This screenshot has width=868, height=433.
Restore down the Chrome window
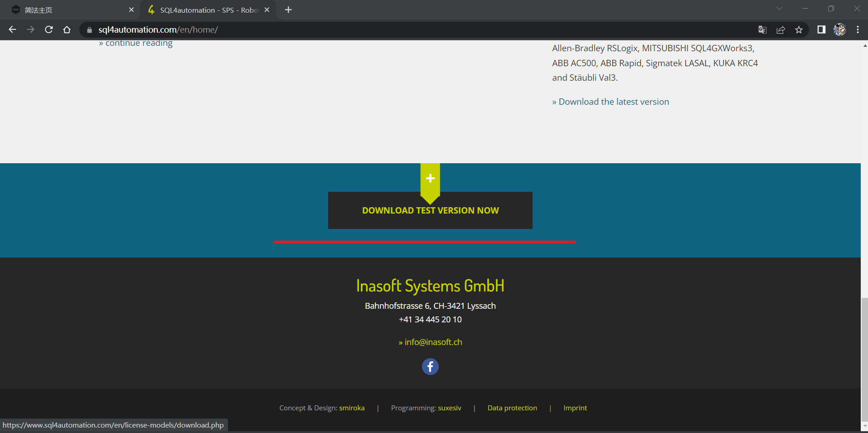(831, 9)
